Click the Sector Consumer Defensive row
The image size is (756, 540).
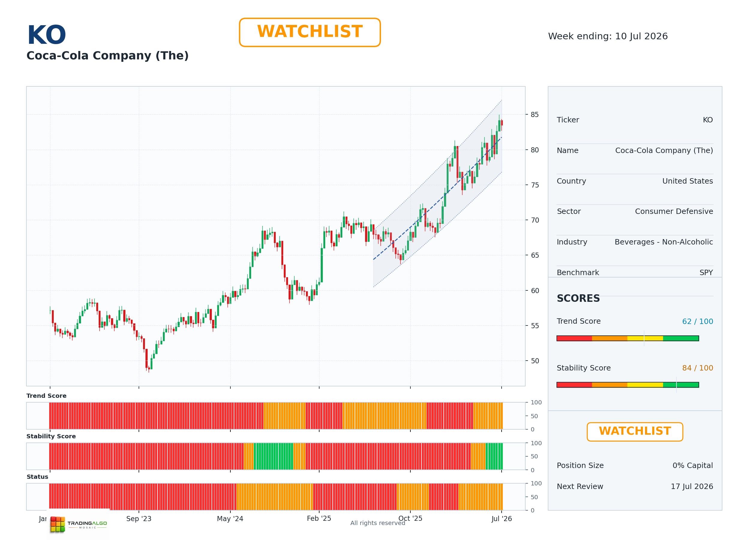tap(635, 211)
